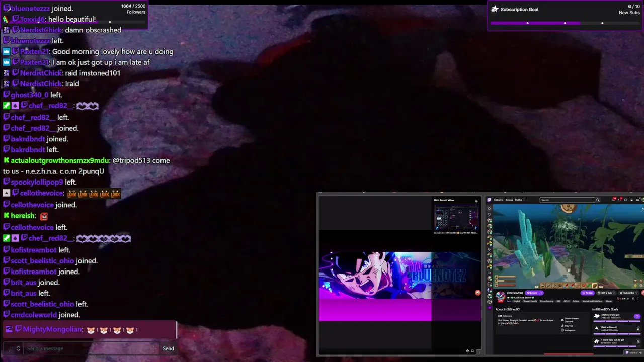Open the three-dot menu beside Roblox
This screenshot has height=362, width=644.
[527, 200]
